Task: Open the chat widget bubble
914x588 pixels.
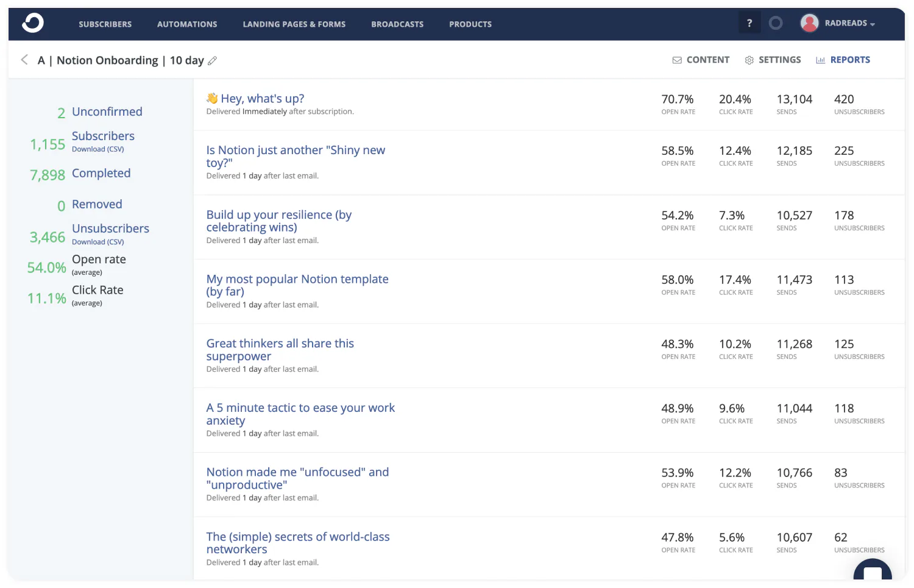Action: coord(873,571)
